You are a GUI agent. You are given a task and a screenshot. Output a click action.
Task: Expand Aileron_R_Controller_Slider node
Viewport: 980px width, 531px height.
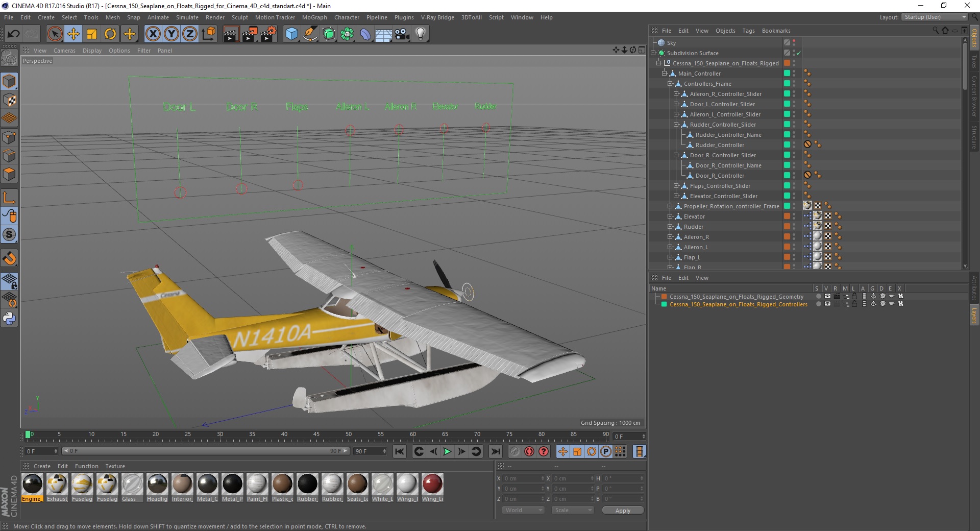(x=676, y=93)
